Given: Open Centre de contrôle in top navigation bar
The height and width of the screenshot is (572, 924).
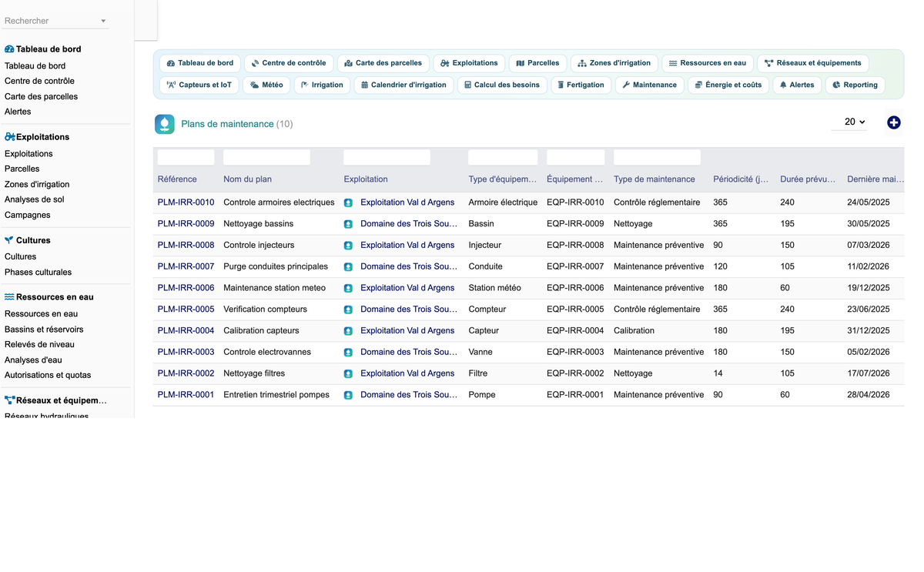Looking at the screenshot, I should click(x=289, y=63).
